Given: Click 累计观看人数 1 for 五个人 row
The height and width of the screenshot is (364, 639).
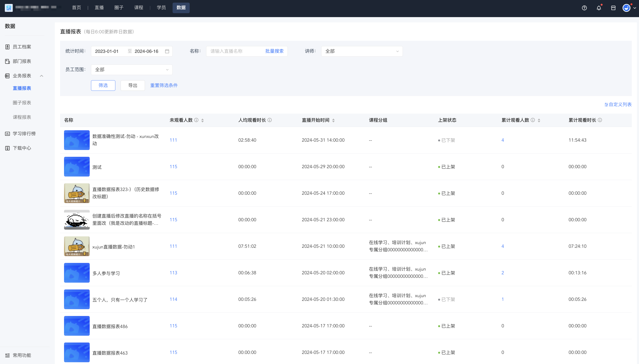Looking at the screenshot, I should click(x=503, y=299).
